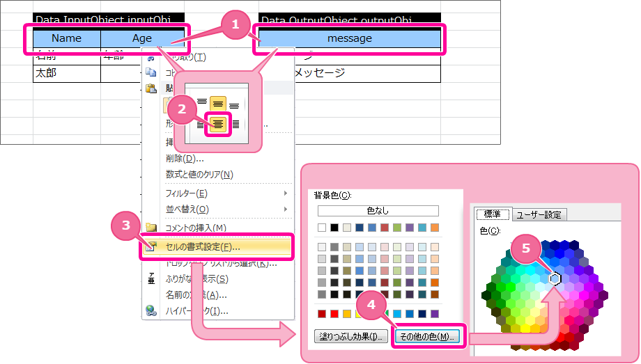Click the Paste clipboard icon in context menu
Image resolution: width=641 pixels, height=364 pixels.
(x=151, y=88)
